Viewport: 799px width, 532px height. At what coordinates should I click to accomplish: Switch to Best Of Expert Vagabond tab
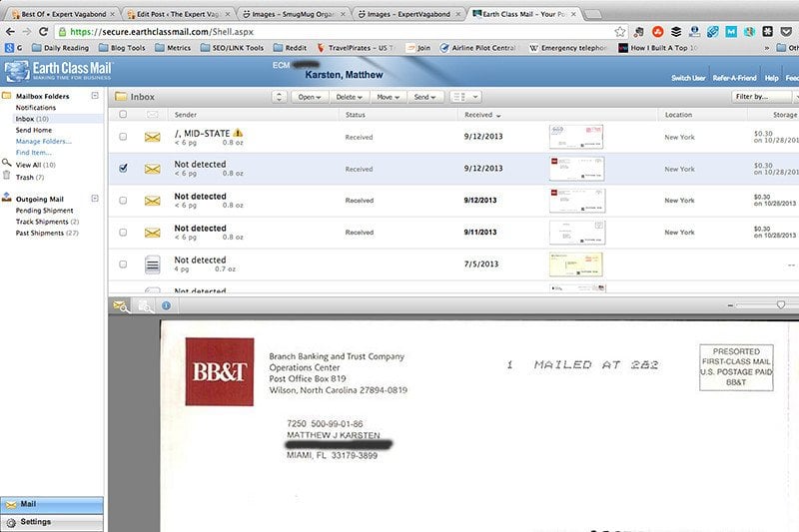point(64,14)
